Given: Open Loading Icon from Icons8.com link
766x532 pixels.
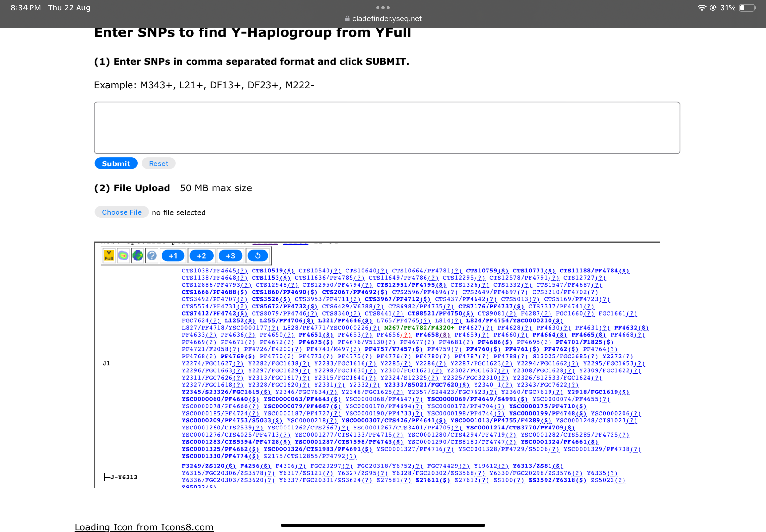Looking at the screenshot, I should 144,527.
